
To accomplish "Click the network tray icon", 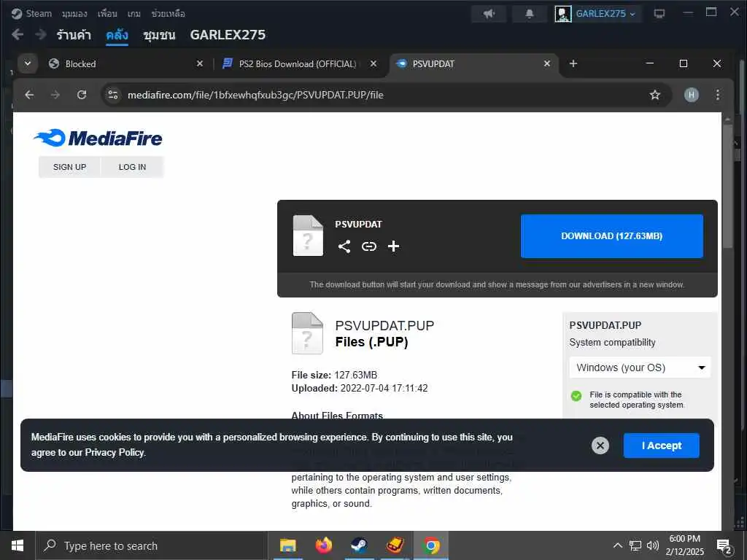I will click(x=635, y=545).
